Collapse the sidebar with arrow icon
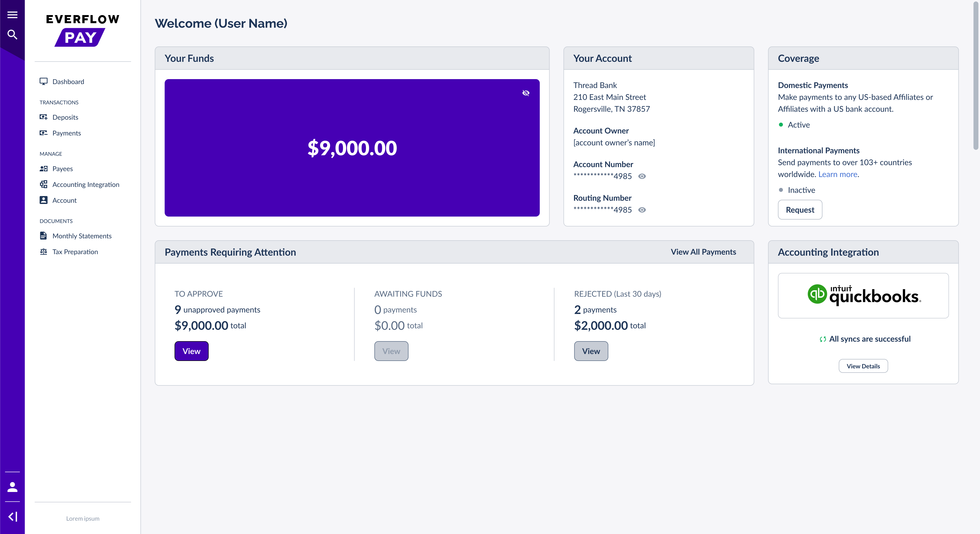This screenshot has width=980, height=534. [12, 516]
